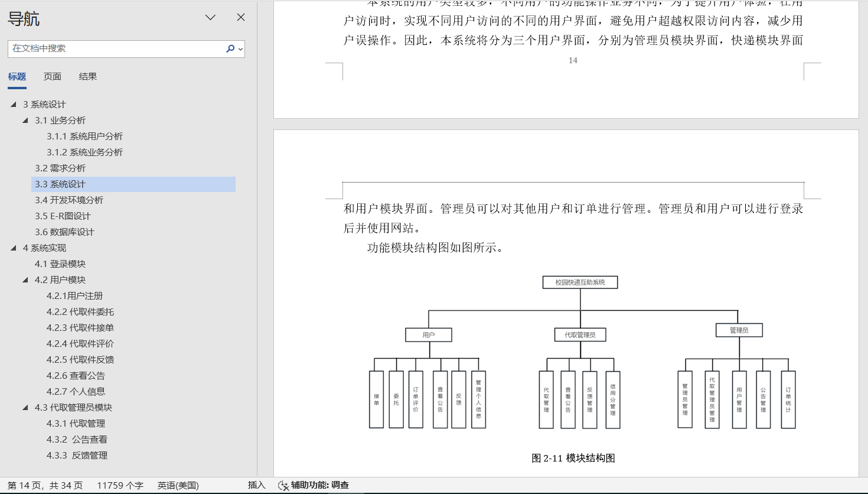Go to heading 3.1 业务分析
The width and height of the screenshot is (868, 494).
pyautogui.click(x=60, y=121)
